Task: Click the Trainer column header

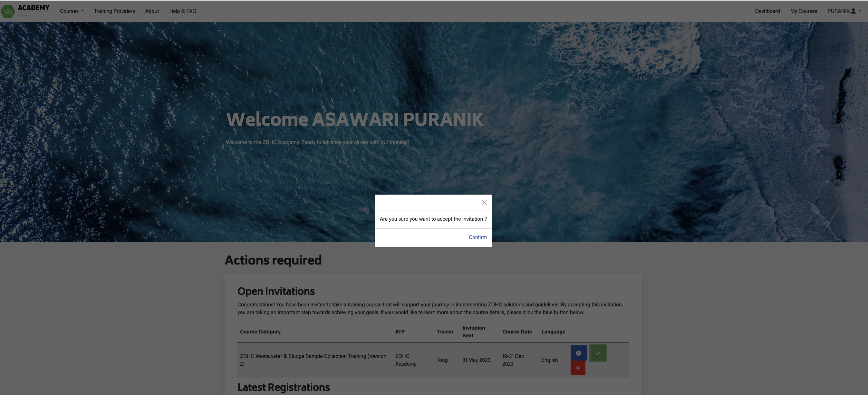Action: click(445, 332)
